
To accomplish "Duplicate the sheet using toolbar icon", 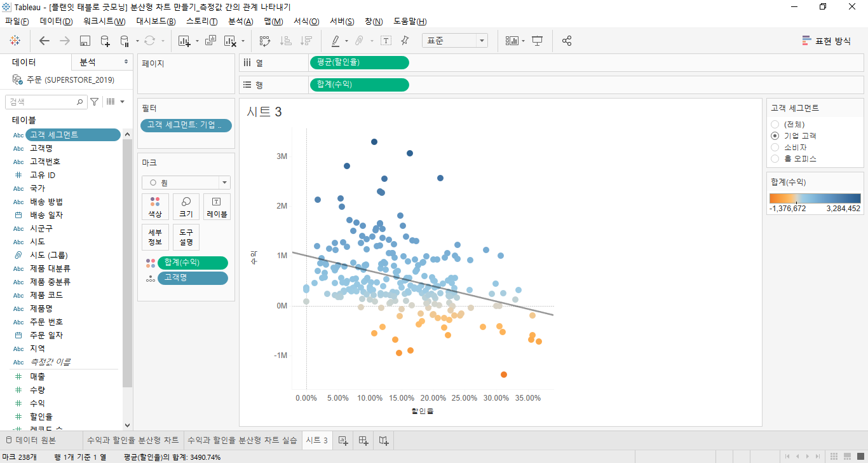I will point(210,41).
